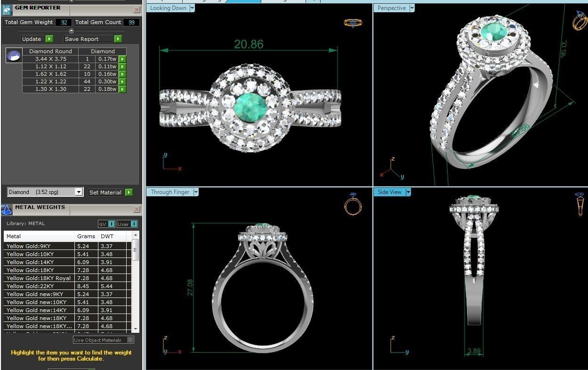The width and height of the screenshot is (588, 370).
Task: Click the Update button
Action: coord(33,39)
